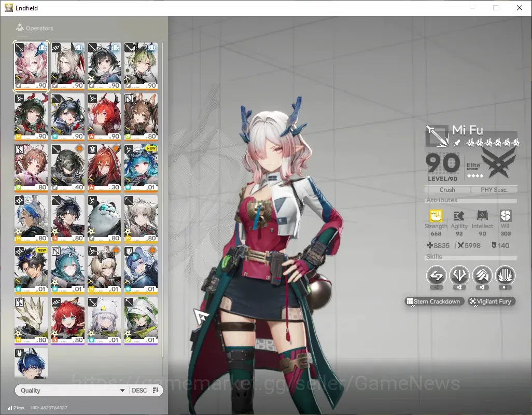
Task: Select the blonde operator with headgear level 01
Action: tap(104, 269)
